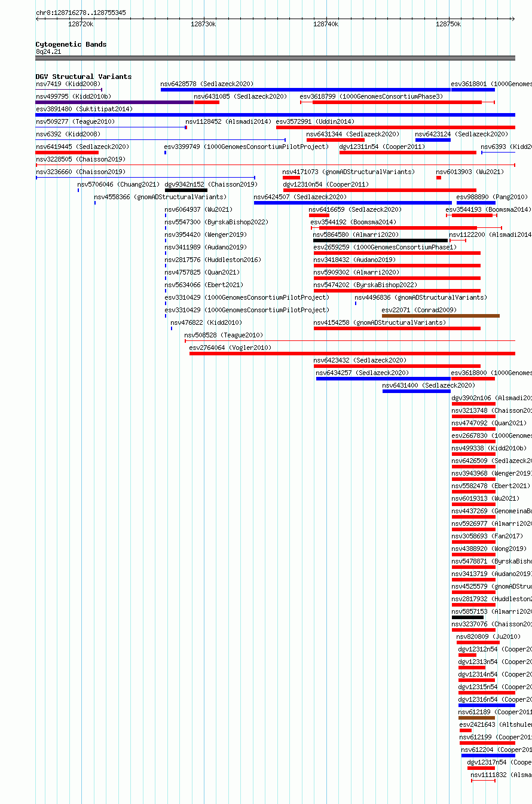Click the nsv2817576 (Huddleston2016) label
532x804 pixels.
(213, 260)
